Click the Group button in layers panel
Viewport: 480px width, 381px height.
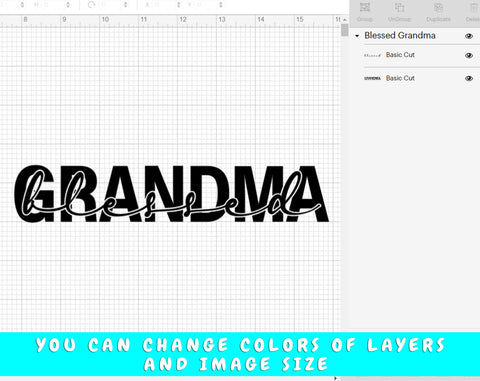365,12
